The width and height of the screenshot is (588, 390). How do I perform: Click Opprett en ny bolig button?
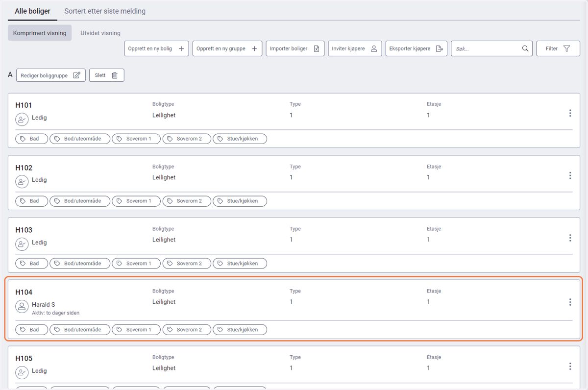point(156,49)
